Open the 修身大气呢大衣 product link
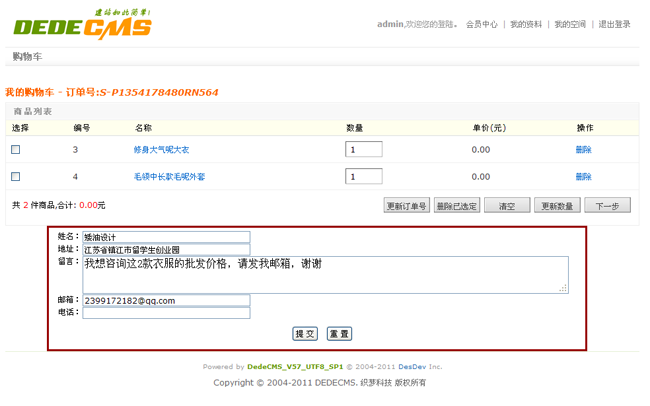Screen dimensions: 650x406 (x=161, y=150)
